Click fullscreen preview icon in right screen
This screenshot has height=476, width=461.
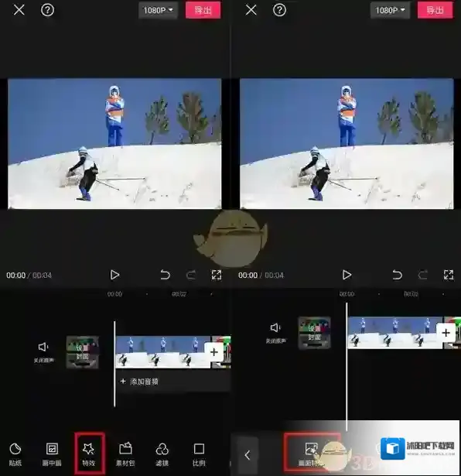(x=449, y=275)
